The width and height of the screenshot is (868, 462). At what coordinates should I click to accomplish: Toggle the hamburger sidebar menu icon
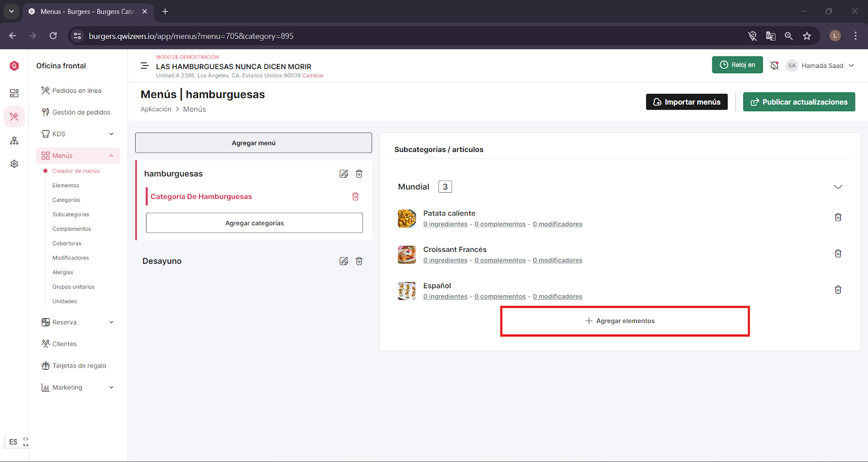tap(144, 66)
